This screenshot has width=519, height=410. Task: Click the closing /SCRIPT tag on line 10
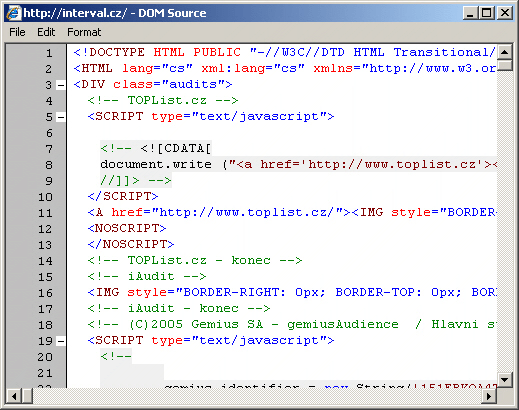(123, 196)
